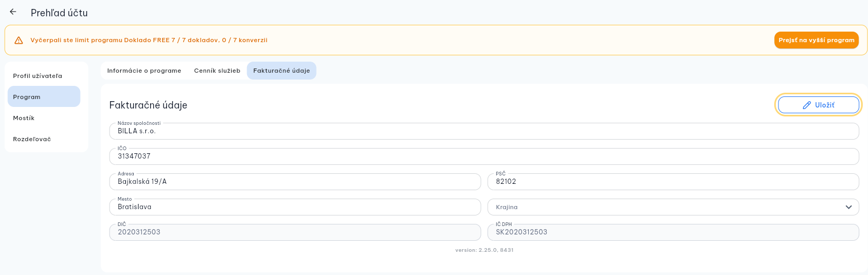
Task: Focus the IČO field with 31347037
Action: tap(484, 156)
